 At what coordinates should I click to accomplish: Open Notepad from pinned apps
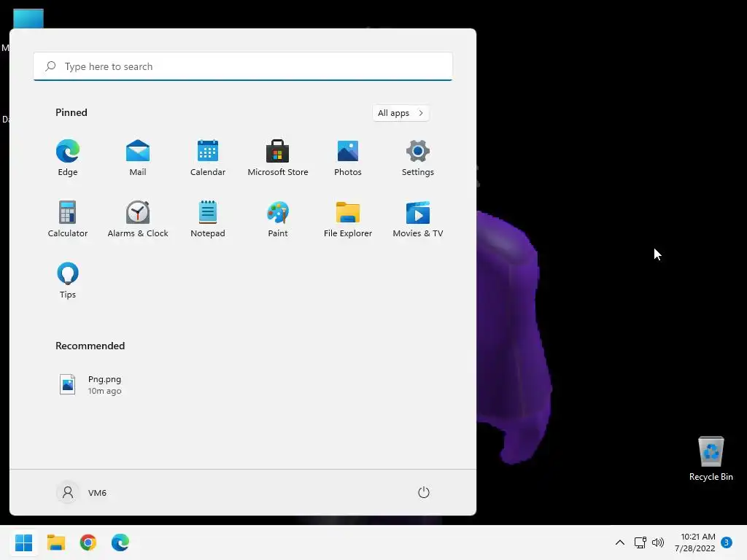(208, 219)
